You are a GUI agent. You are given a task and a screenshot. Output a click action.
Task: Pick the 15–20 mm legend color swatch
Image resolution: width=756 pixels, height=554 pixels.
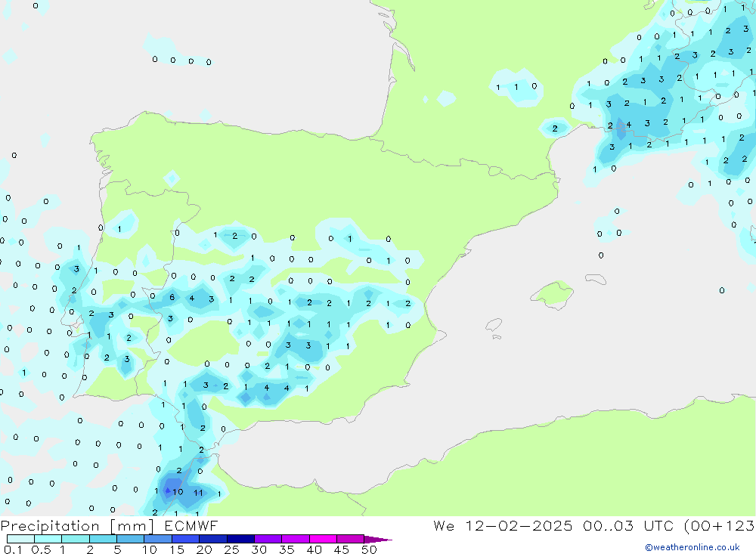click(186, 539)
